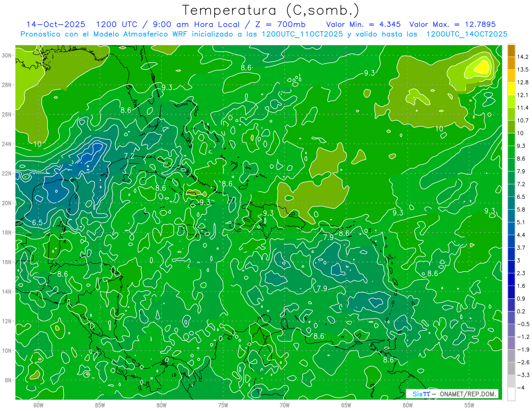
Task: Click the "13.5" color scale label
Action: [524, 70]
